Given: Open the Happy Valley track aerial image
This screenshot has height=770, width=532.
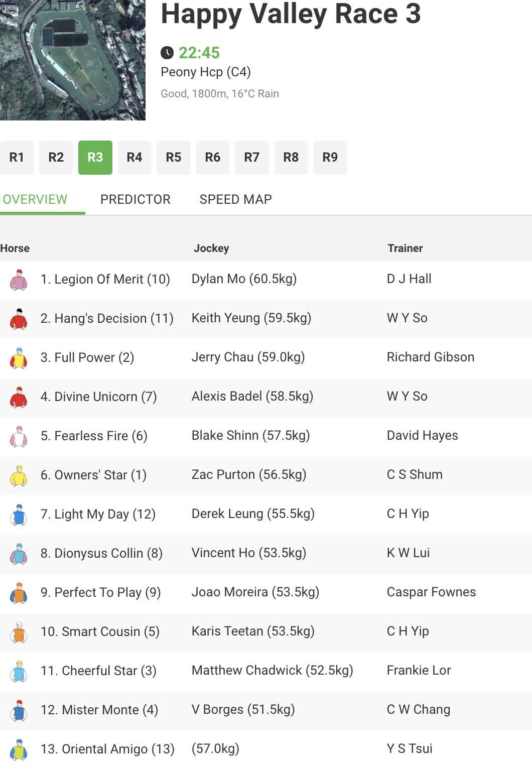Looking at the screenshot, I should click(x=73, y=60).
